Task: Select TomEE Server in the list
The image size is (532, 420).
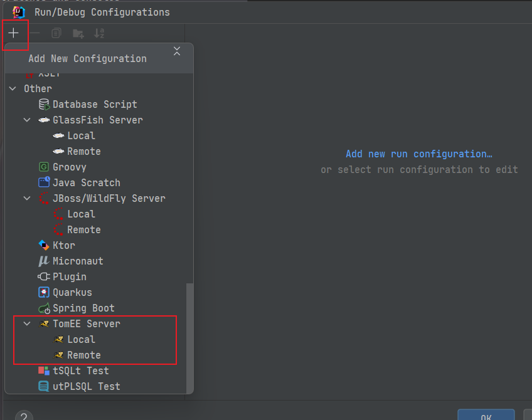Action: tap(87, 323)
